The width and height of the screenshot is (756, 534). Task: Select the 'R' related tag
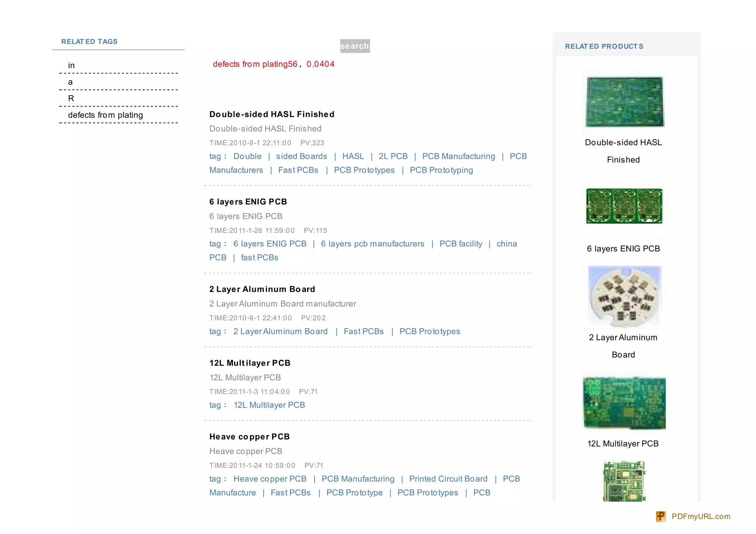click(71, 99)
